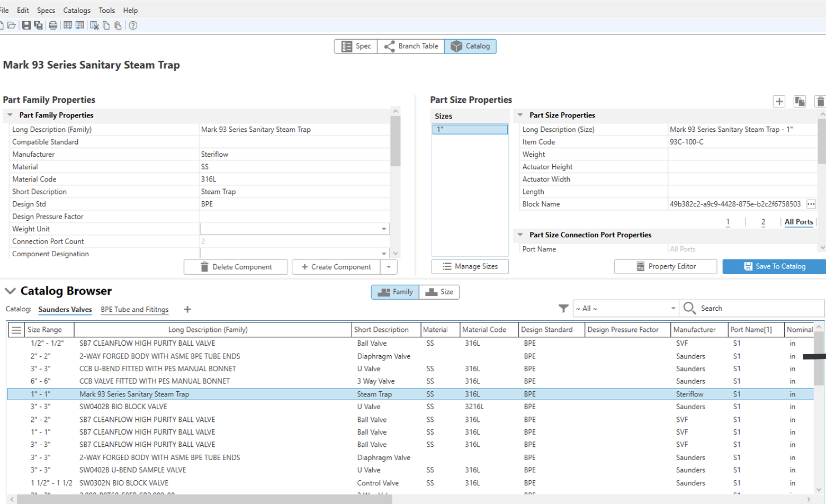
Task: Switch to the Spec view
Action: pyautogui.click(x=356, y=47)
